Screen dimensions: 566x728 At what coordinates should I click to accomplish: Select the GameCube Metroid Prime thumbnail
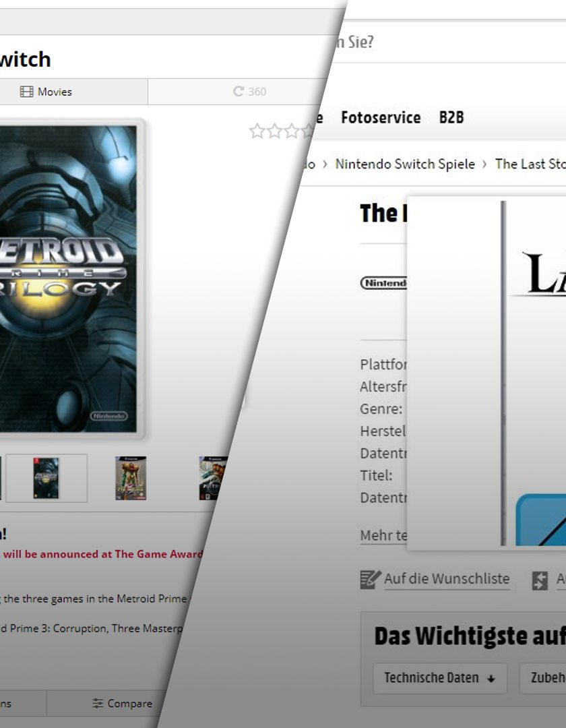tap(131, 478)
